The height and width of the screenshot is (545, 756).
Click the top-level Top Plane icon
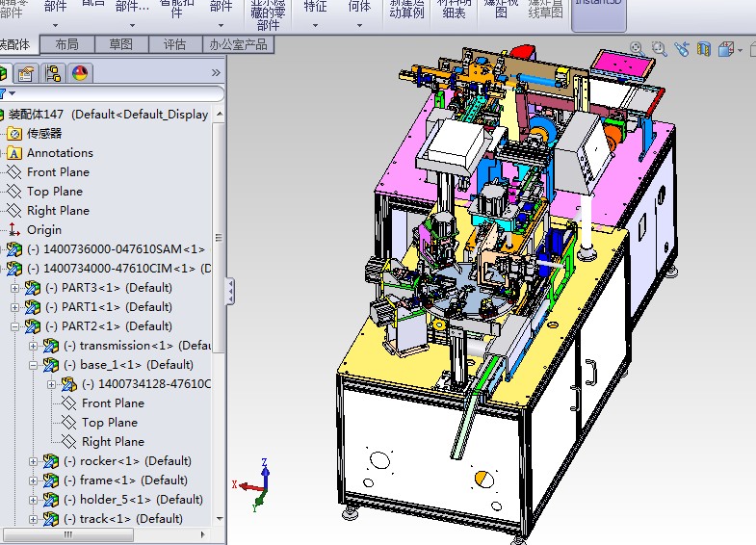pyautogui.click(x=14, y=192)
